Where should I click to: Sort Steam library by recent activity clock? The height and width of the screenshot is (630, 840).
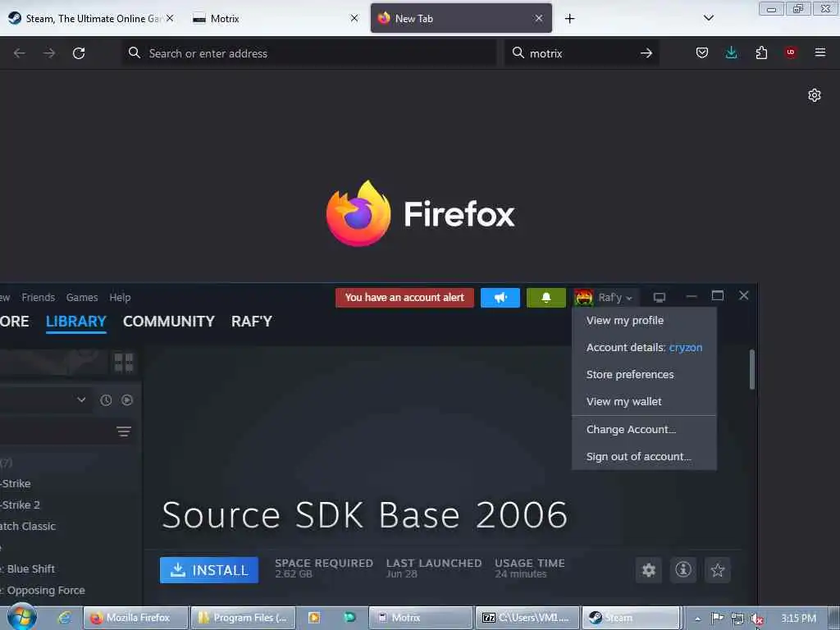(x=106, y=400)
